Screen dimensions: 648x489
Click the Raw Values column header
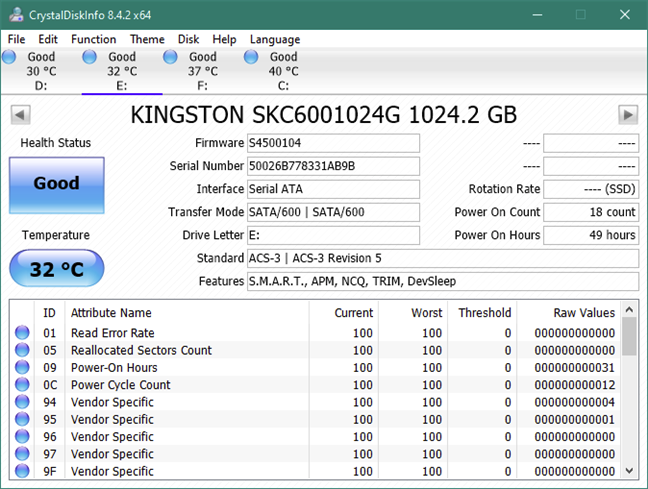pos(569,313)
